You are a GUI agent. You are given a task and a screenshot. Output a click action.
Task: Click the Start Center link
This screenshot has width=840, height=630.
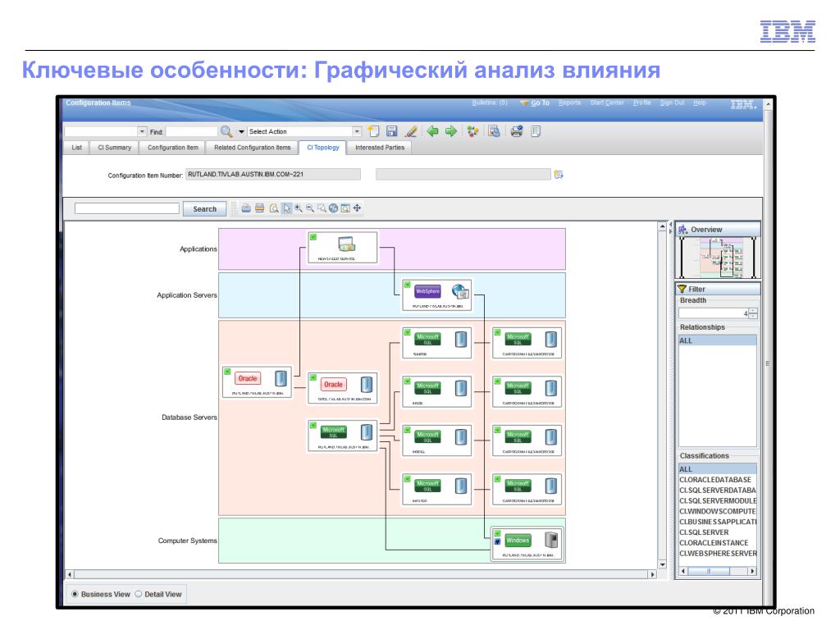click(607, 103)
